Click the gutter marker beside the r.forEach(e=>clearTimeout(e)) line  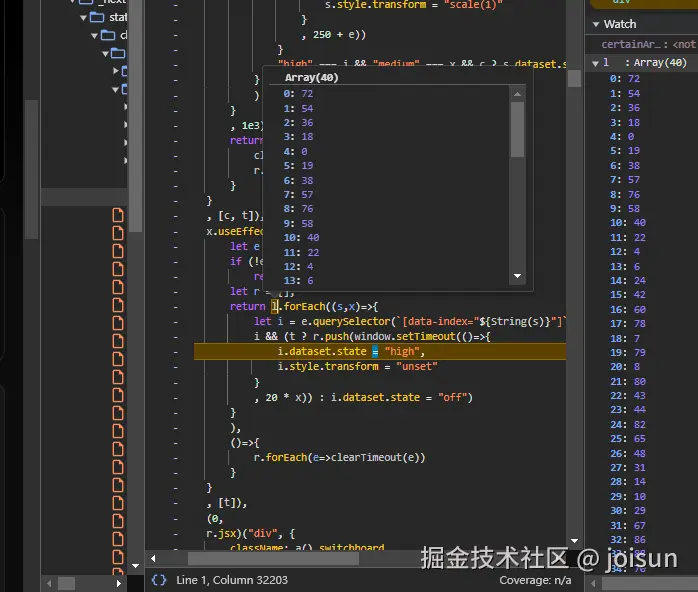[x=176, y=458]
